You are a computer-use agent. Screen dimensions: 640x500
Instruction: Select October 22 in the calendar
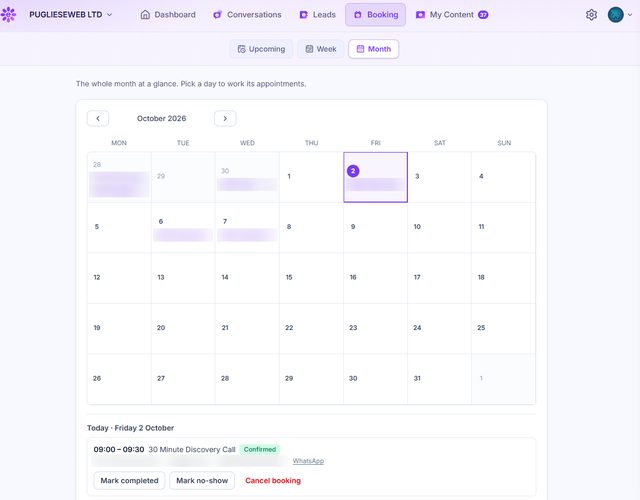coord(311,329)
